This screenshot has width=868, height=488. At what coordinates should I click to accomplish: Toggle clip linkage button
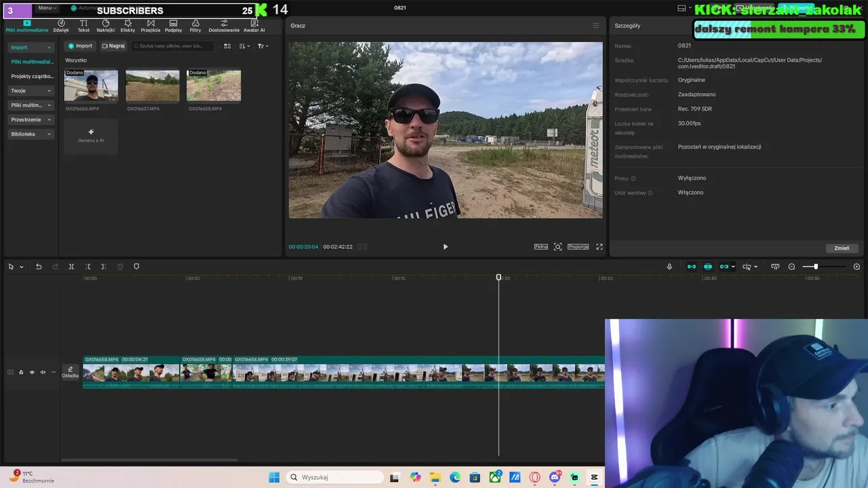(x=724, y=266)
